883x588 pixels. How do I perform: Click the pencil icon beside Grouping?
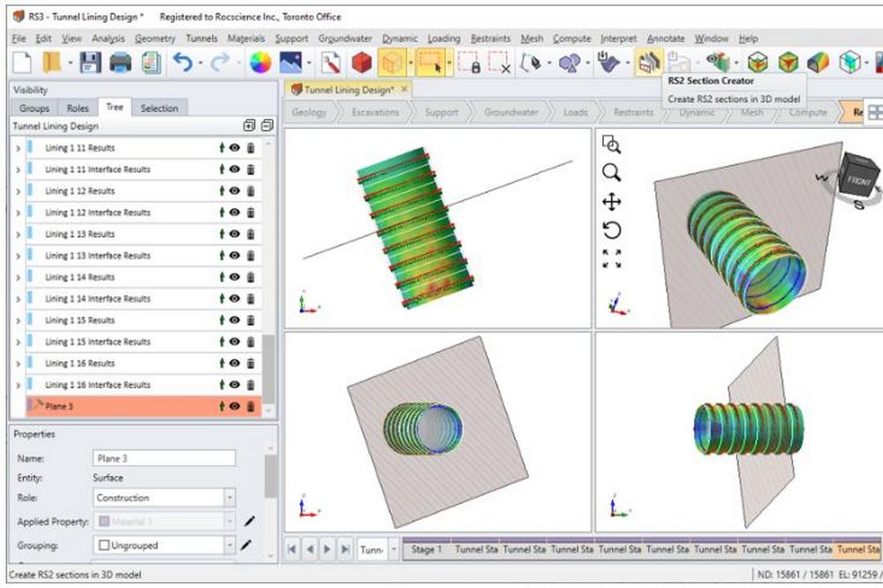pyautogui.click(x=247, y=545)
